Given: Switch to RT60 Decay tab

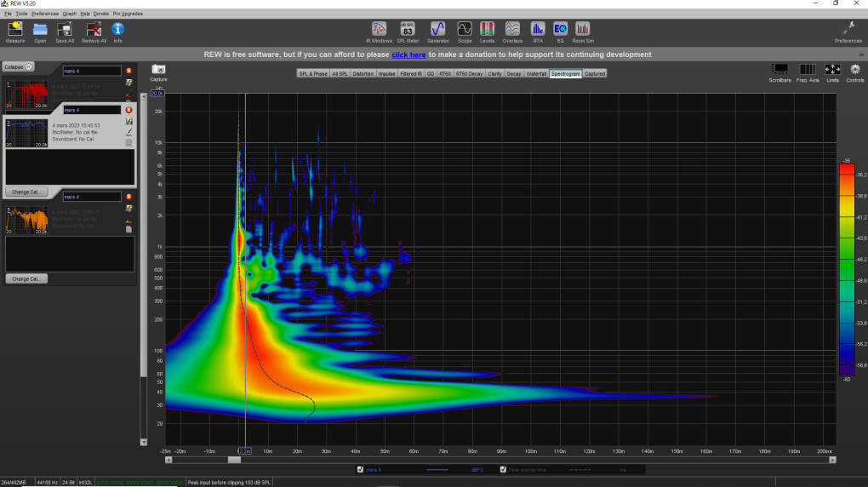Looking at the screenshot, I should 470,74.
